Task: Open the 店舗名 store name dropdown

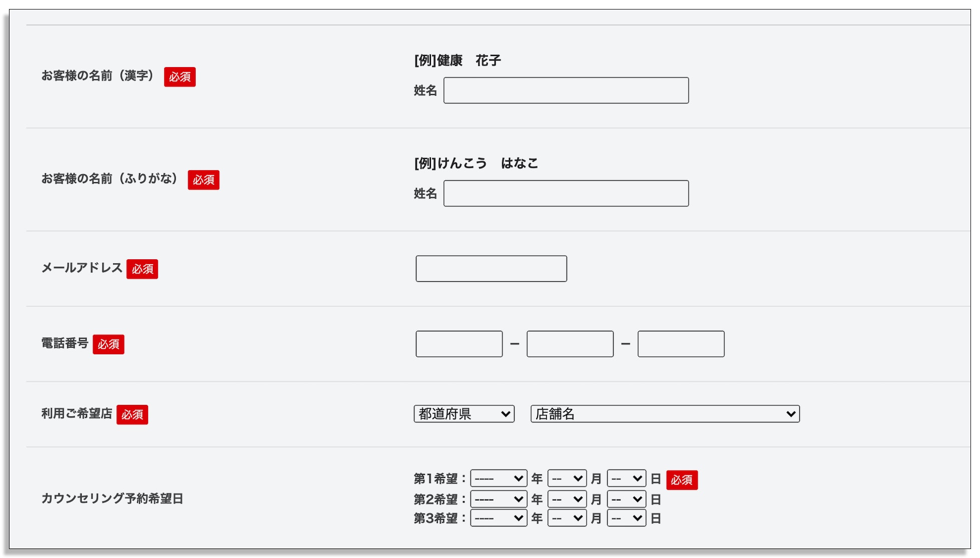Action: click(x=665, y=414)
